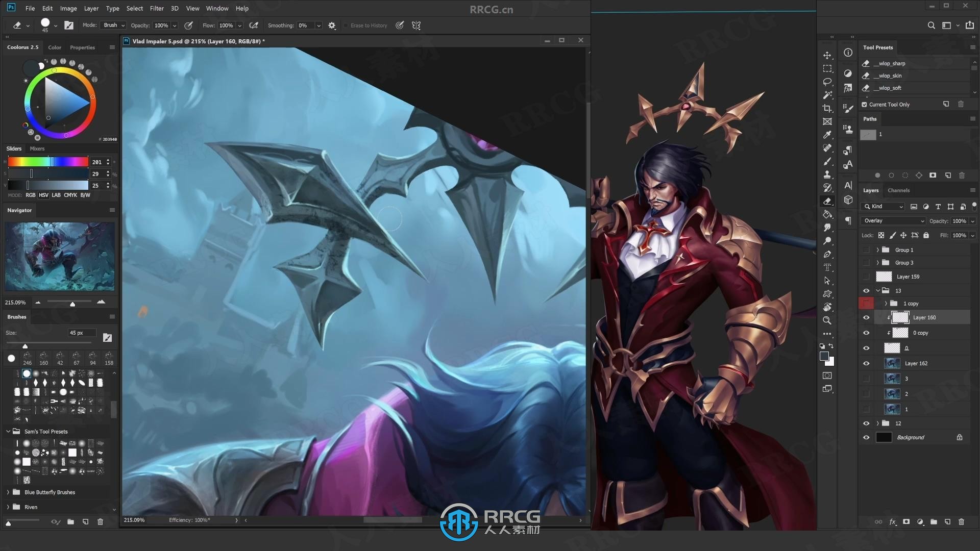Switch to the Channels tab
980x551 pixels.
(898, 190)
